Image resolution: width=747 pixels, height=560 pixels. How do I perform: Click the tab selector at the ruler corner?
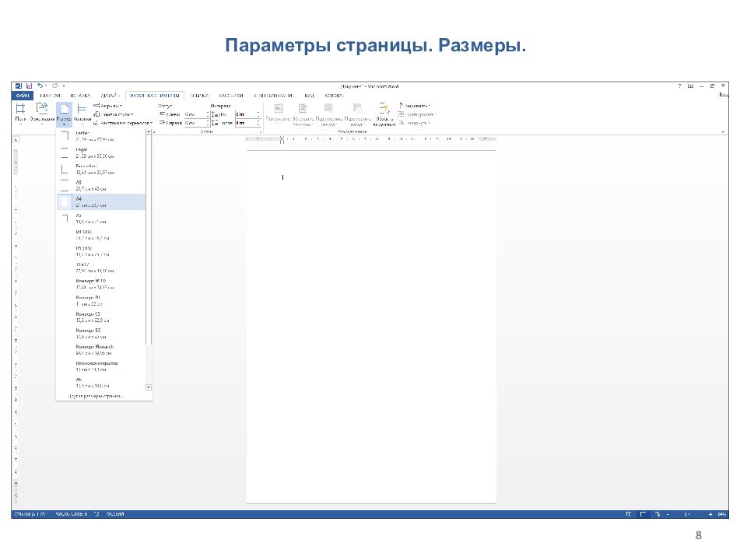pos(16,139)
